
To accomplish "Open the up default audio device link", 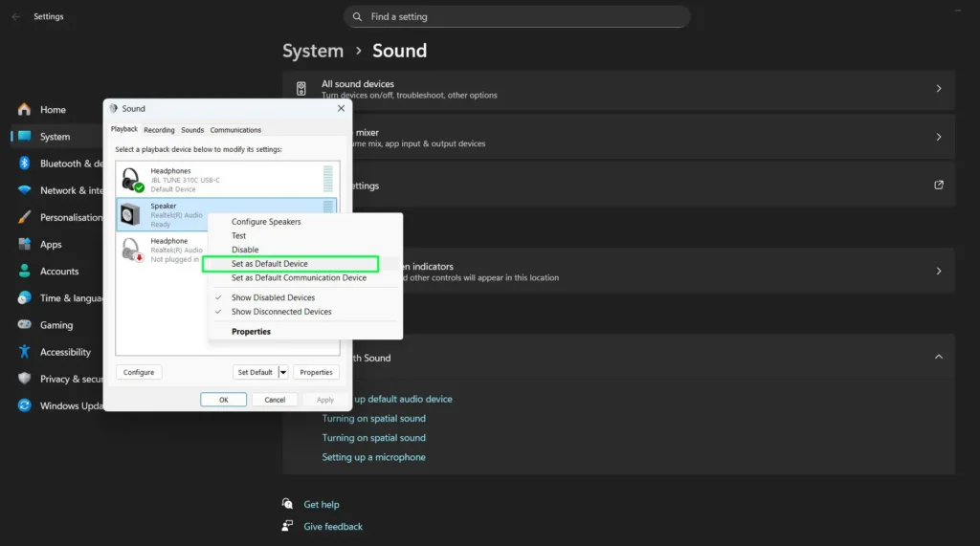I will click(403, 399).
